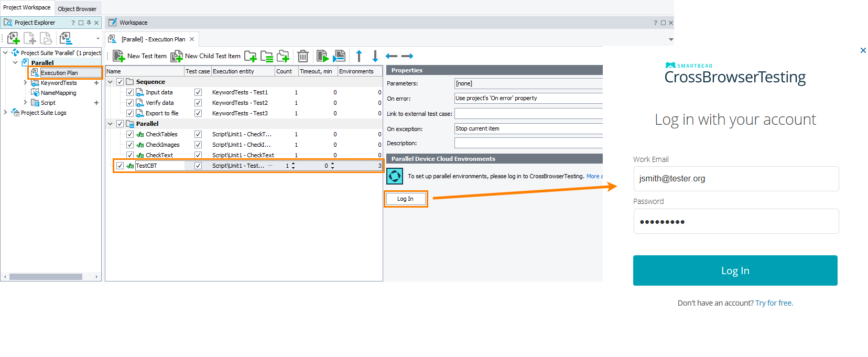Select the [Parallel] - Execution Plan tab
The width and height of the screenshot is (868, 357).
tap(153, 39)
